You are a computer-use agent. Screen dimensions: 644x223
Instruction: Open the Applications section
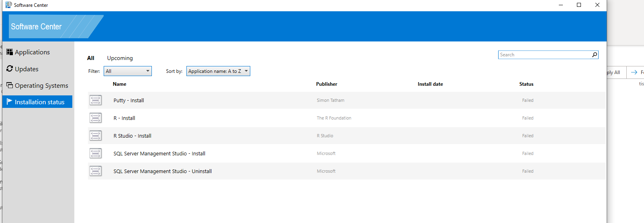32,52
